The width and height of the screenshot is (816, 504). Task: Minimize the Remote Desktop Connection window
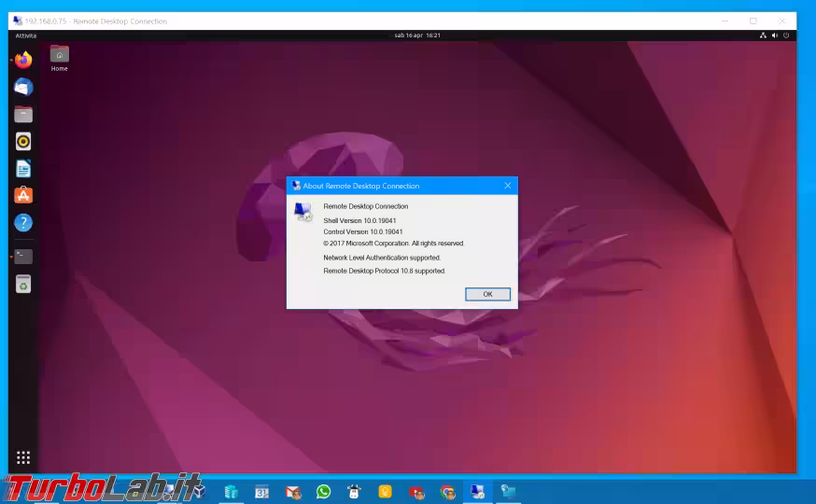click(x=725, y=21)
